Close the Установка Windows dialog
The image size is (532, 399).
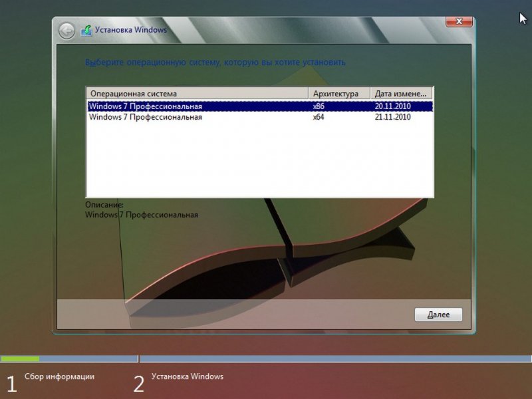pos(459,21)
